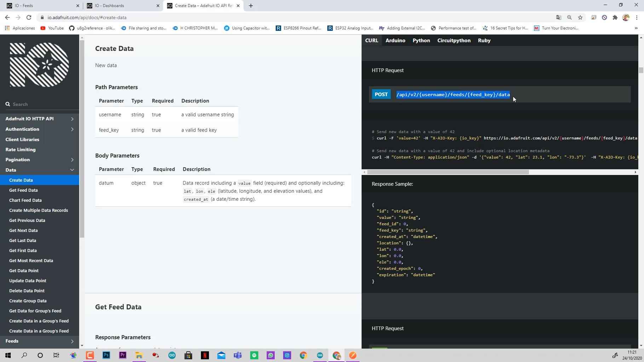This screenshot has height=362, width=644.
Task: Reload the page with the refresh icon
Action: 29,17
